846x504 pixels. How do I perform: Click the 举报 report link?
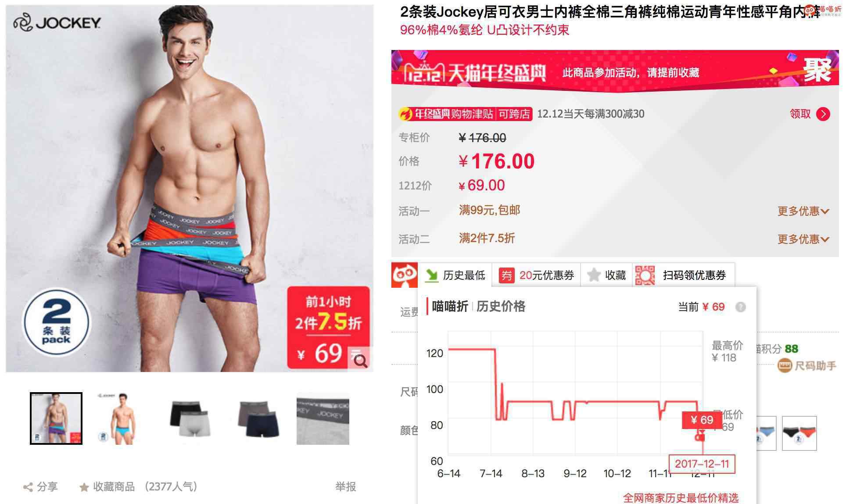point(346,486)
